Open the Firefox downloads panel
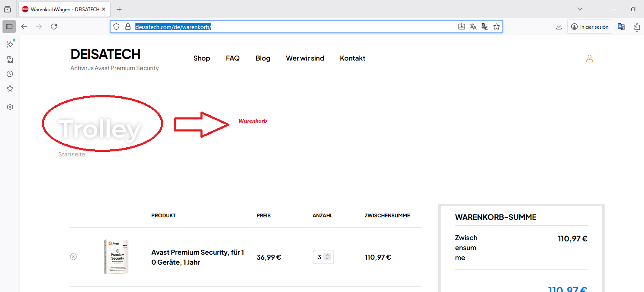 (x=559, y=27)
